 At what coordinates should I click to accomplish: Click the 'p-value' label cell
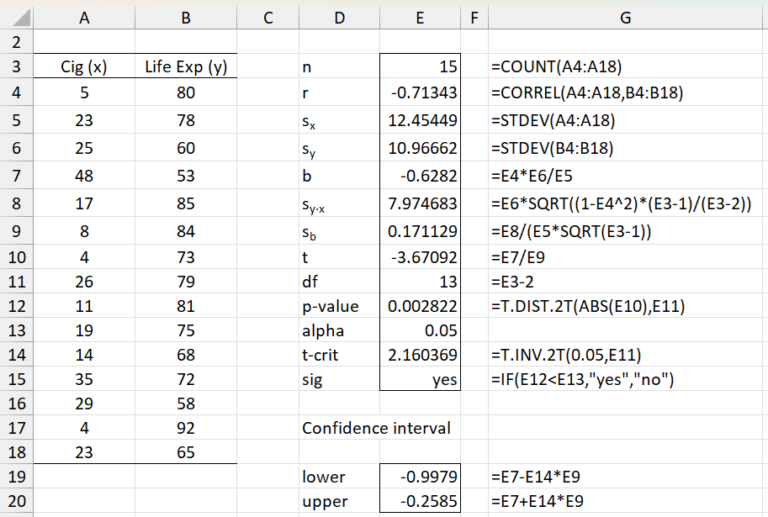coord(339,306)
